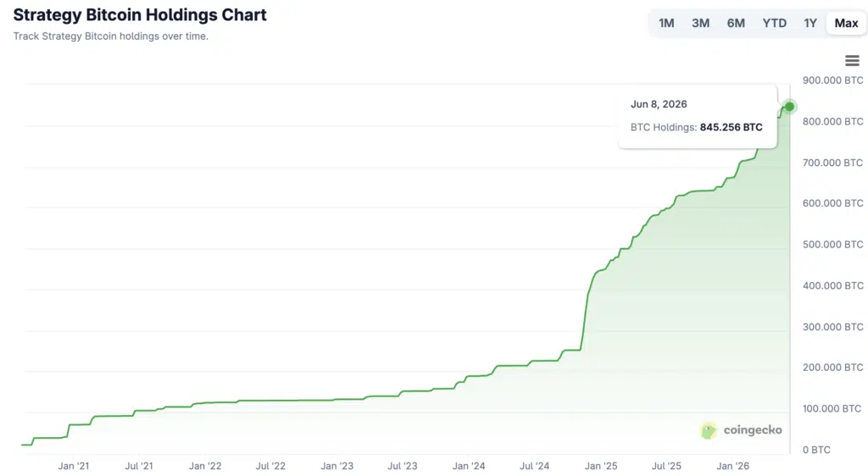Click the Jan '21 x-axis label
The height and width of the screenshot is (476, 868).
coord(74,466)
